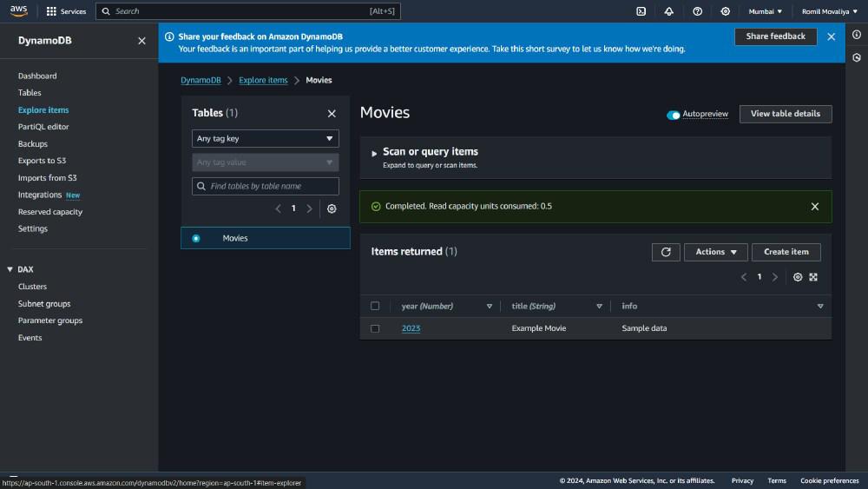Select the Movies table radio button
This screenshot has height=489, width=868.
(x=196, y=238)
